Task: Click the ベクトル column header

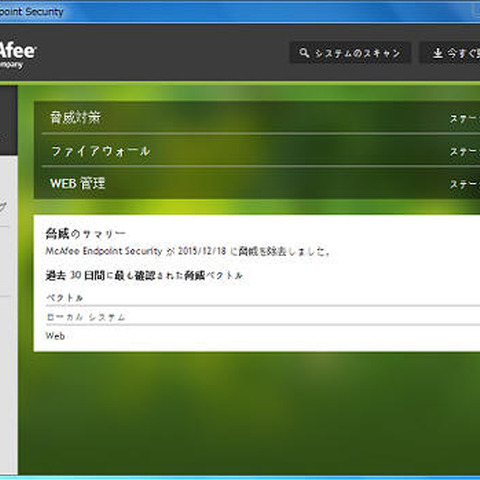Action: coord(64,298)
